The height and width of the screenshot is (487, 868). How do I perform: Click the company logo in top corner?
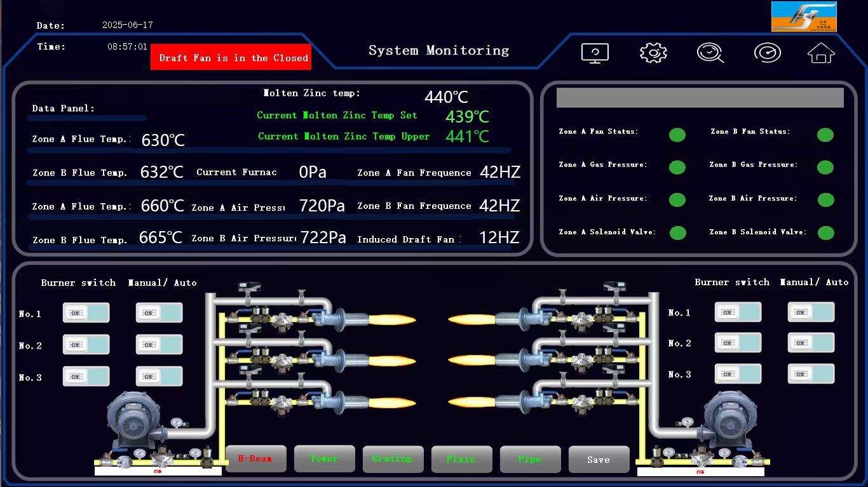[x=803, y=17]
